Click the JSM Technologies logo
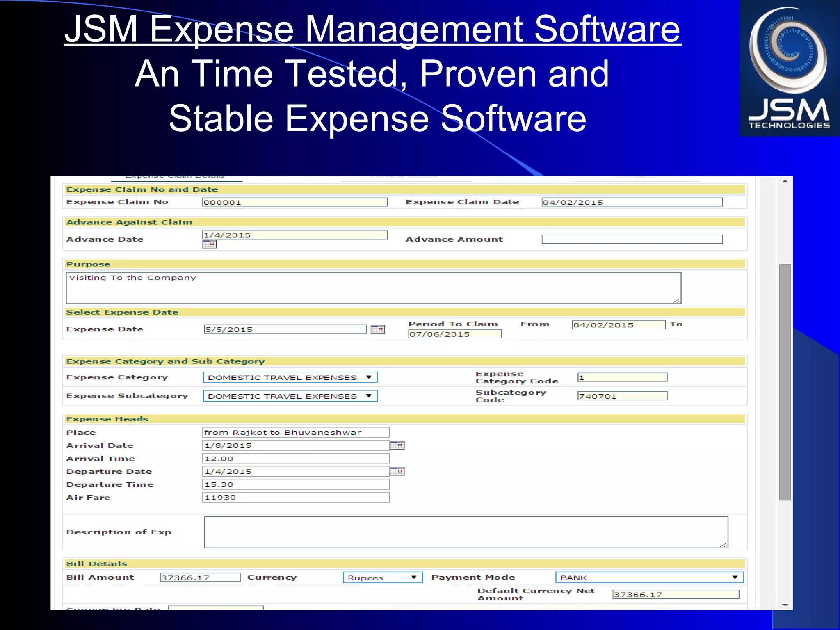Viewport: 840px width, 630px height. [789, 68]
